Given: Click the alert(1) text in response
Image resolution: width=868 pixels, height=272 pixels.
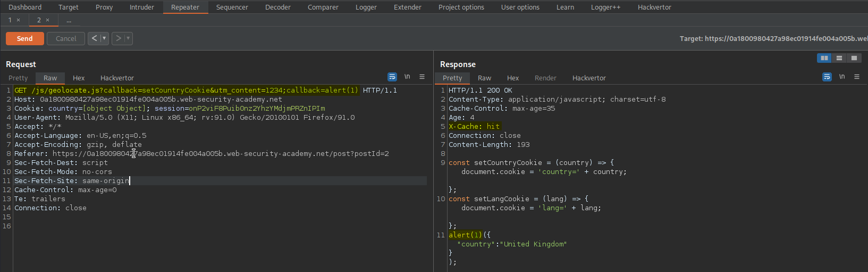Looking at the screenshot, I should point(465,235).
